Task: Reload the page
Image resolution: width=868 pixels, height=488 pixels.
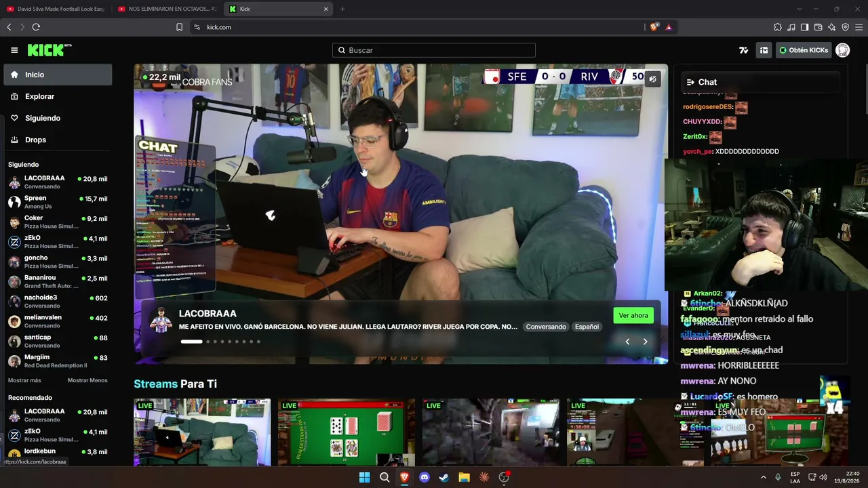Action: (36, 27)
